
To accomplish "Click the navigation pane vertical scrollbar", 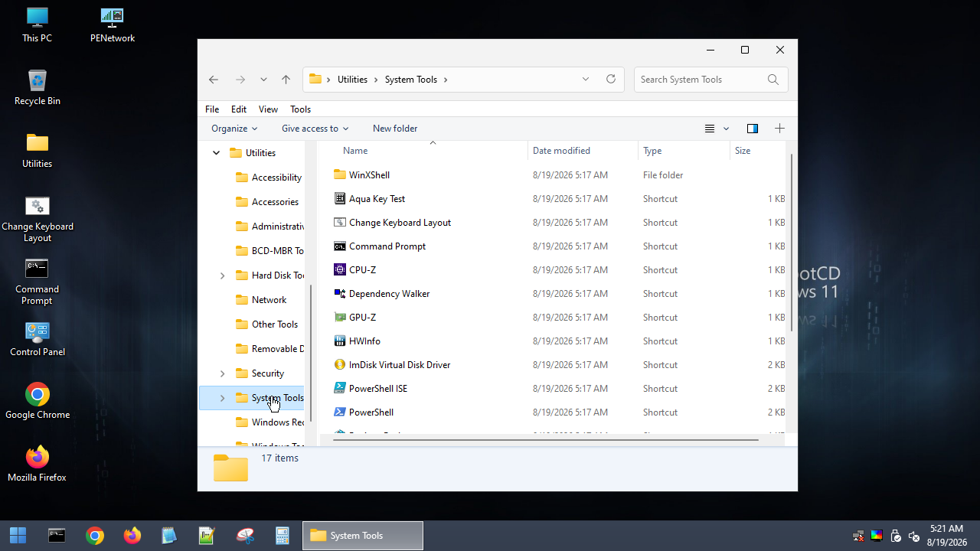I will [310, 352].
